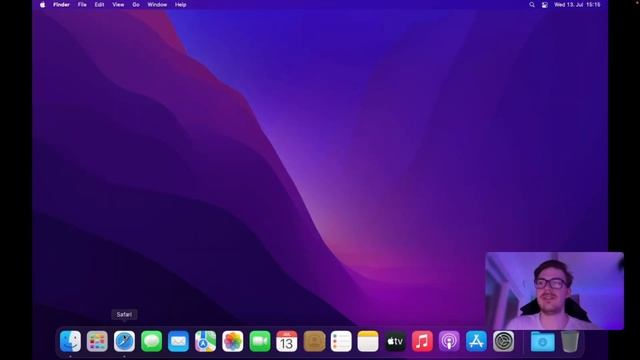Open the Finder menu
Screen dimensions: 640x360
click(x=61, y=5)
